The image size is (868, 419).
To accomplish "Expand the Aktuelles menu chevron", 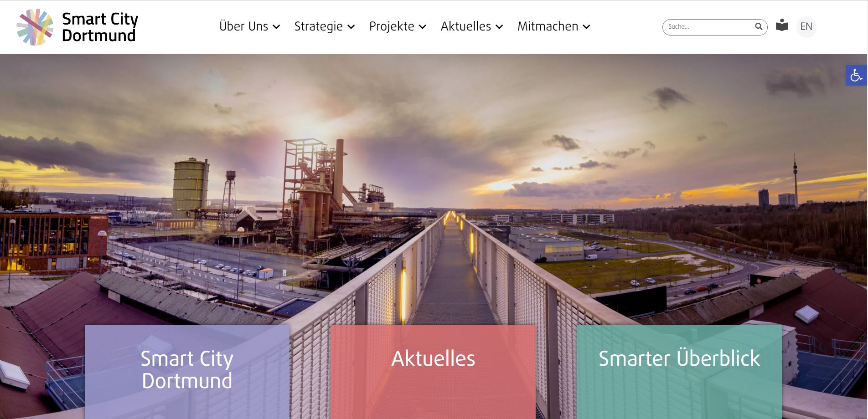I will click(499, 27).
